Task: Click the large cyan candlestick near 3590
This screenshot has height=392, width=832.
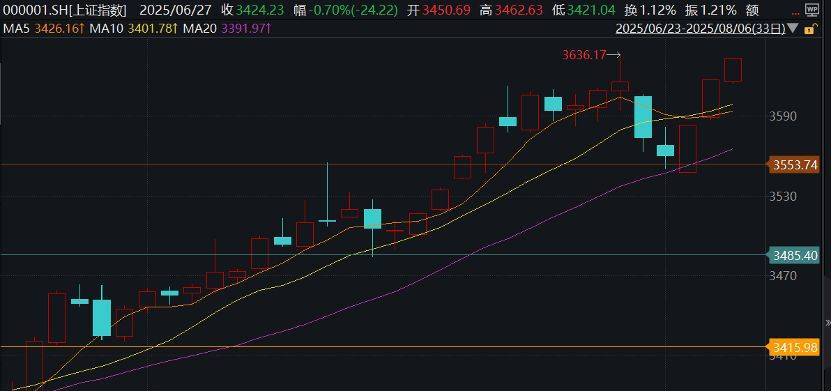Action: 643,117
